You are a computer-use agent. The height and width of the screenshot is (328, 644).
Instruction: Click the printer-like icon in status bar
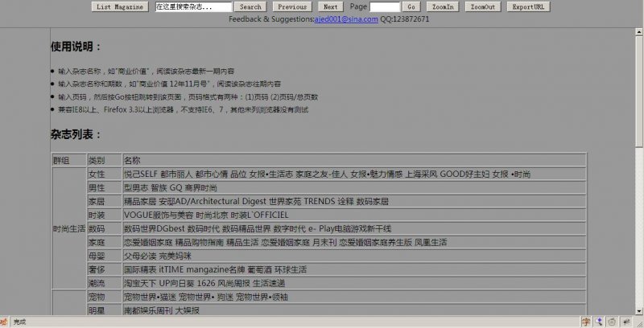click(612, 322)
